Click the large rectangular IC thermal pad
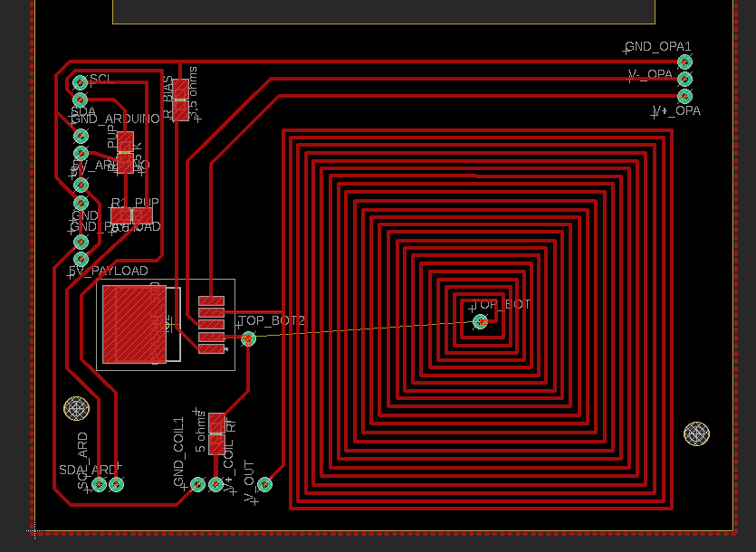Screen dimensions: 756x552 click(134, 323)
